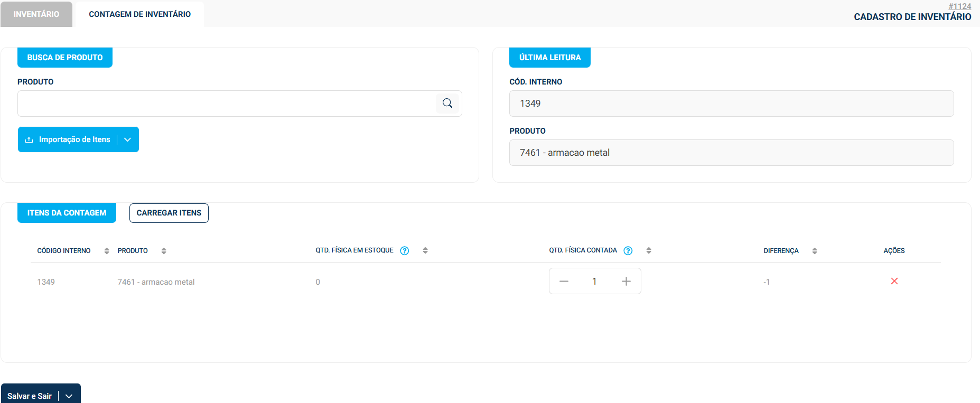Select the Contagem de Inventário tab
This screenshot has width=980, height=403.
[139, 14]
